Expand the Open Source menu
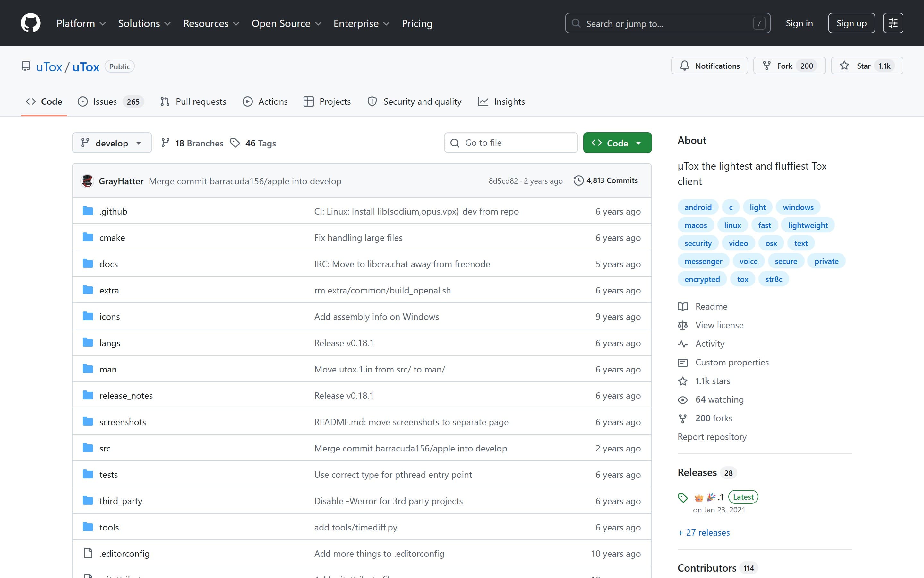Screen dimensions: 924x578 [x=287, y=23]
